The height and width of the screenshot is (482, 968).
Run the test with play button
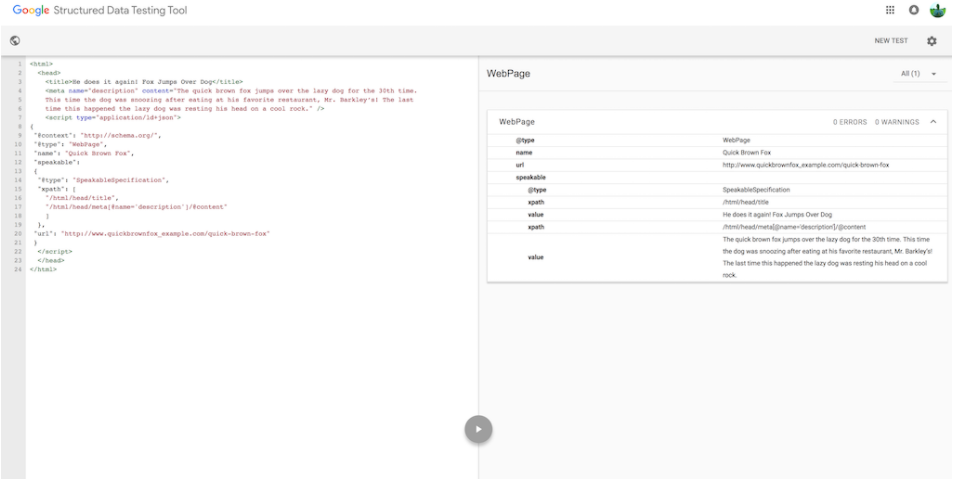click(x=478, y=429)
